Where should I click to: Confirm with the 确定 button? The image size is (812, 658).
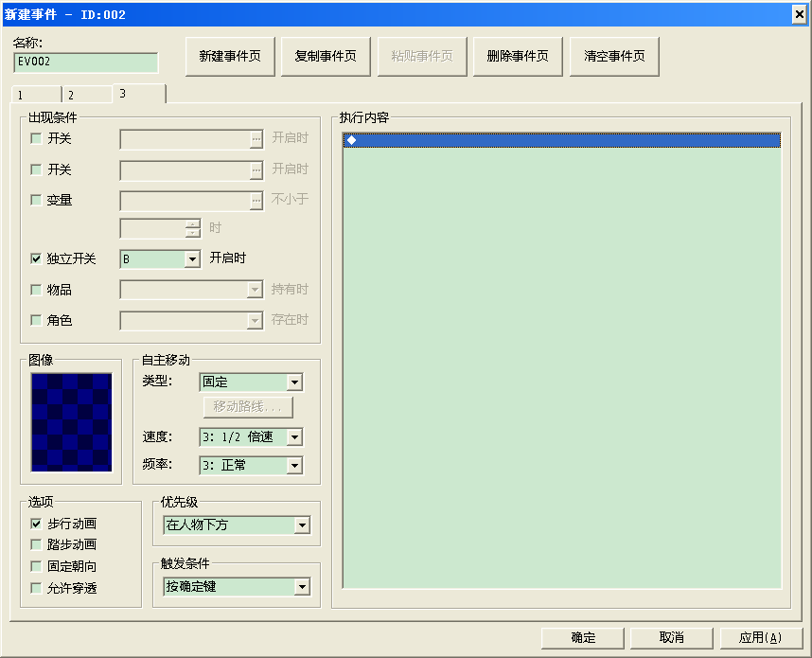583,638
